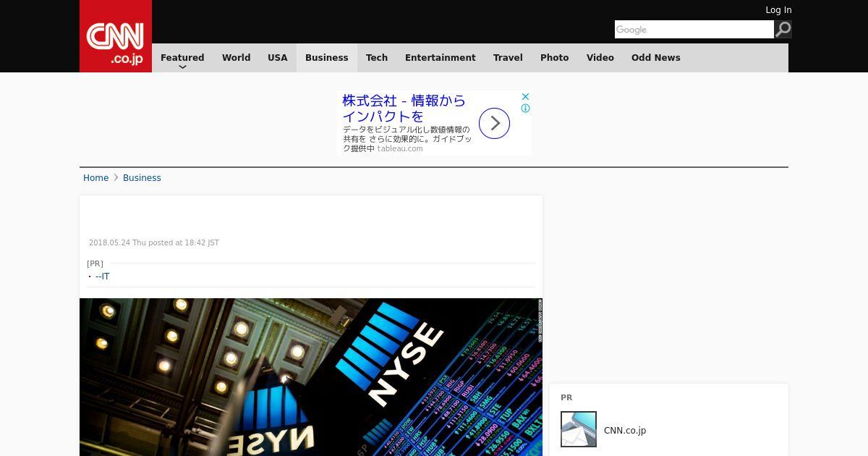Open the World section
The height and width of the screenshot is (456, 868).
click(236, 58)
